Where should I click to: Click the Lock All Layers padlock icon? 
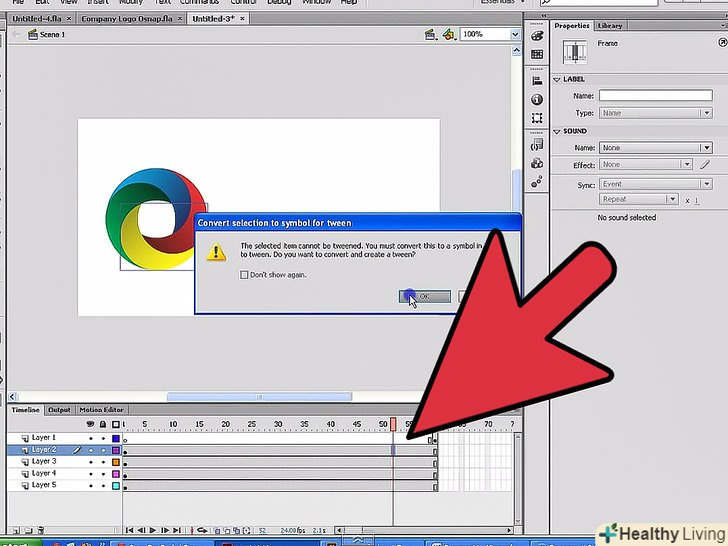point(103,424)
